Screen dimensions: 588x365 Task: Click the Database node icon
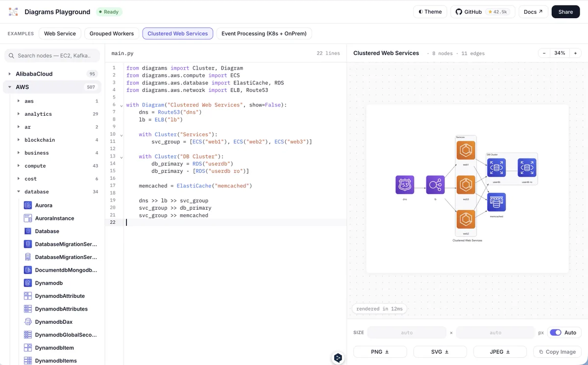pos(28,231)
